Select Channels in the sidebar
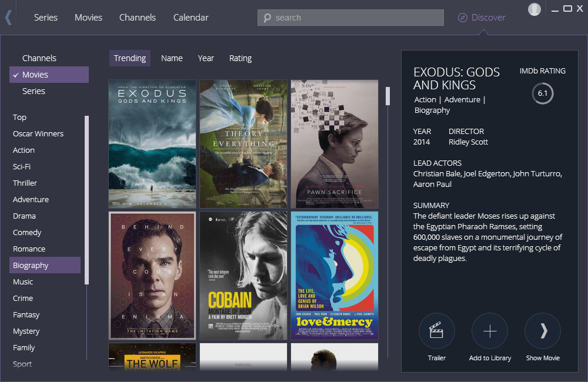 coord(39,58)
